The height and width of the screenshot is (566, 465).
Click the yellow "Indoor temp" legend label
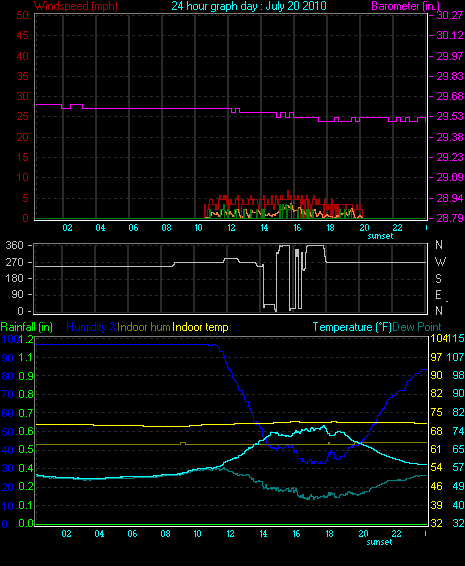(x=200, y=327)
